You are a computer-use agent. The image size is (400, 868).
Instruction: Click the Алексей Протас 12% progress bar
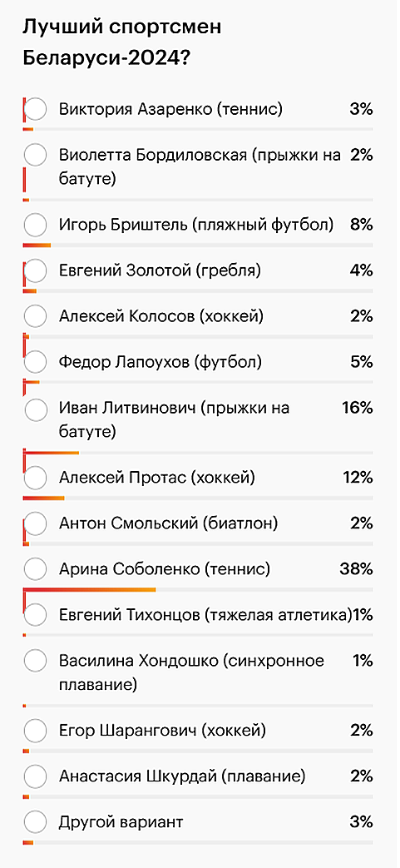(198, 498)
